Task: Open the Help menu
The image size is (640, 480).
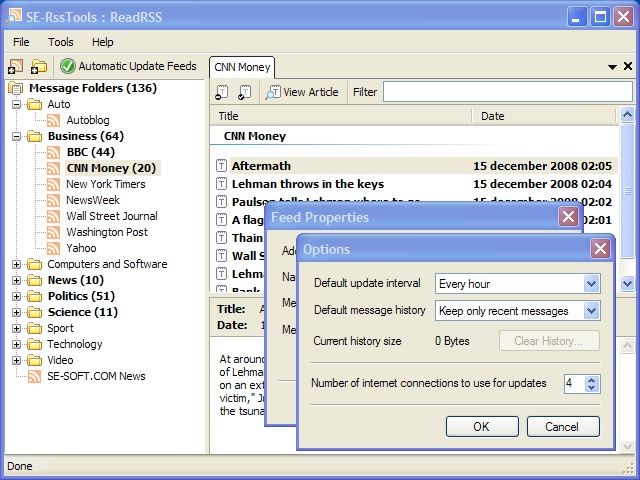Action: pyautogui.click(x=102, y=42)
